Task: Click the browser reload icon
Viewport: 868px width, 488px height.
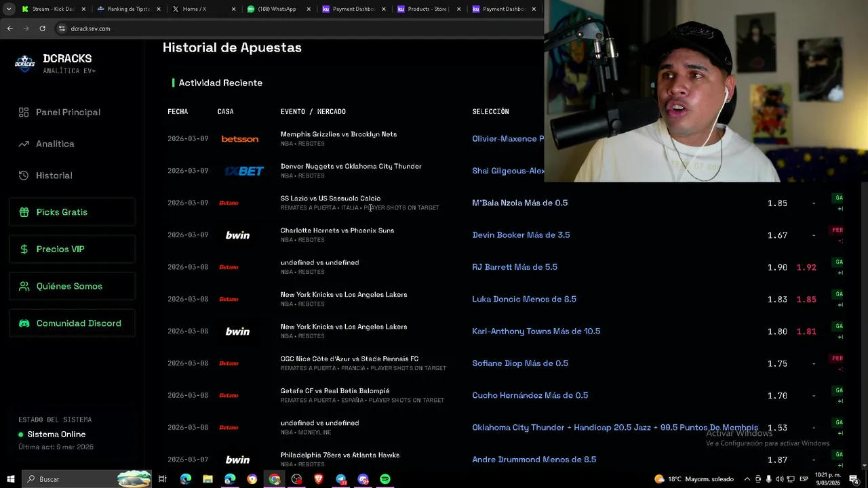Action: [42, 28]
